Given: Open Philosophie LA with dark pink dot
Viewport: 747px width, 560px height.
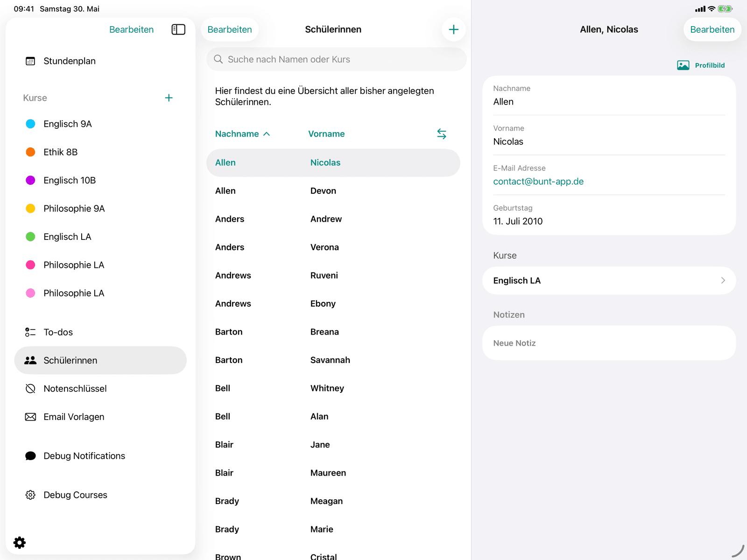Looking at the screenshot, I should pyautogui.click(x=100, y=265).
